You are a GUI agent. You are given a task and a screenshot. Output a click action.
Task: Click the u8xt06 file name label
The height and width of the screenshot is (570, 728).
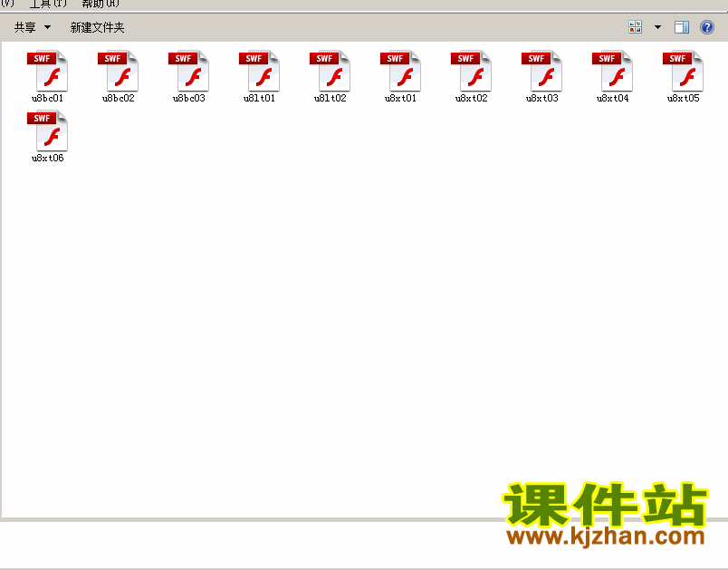pos(47,158)
